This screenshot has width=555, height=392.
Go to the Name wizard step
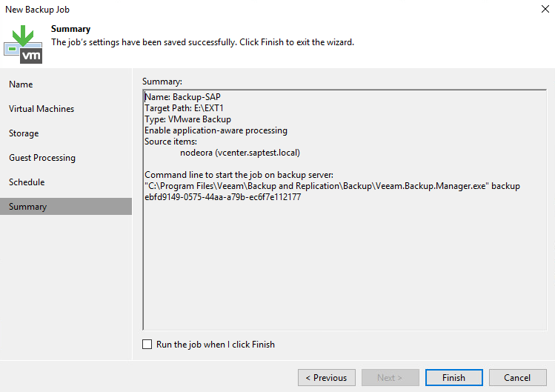(x=21, y=84)
